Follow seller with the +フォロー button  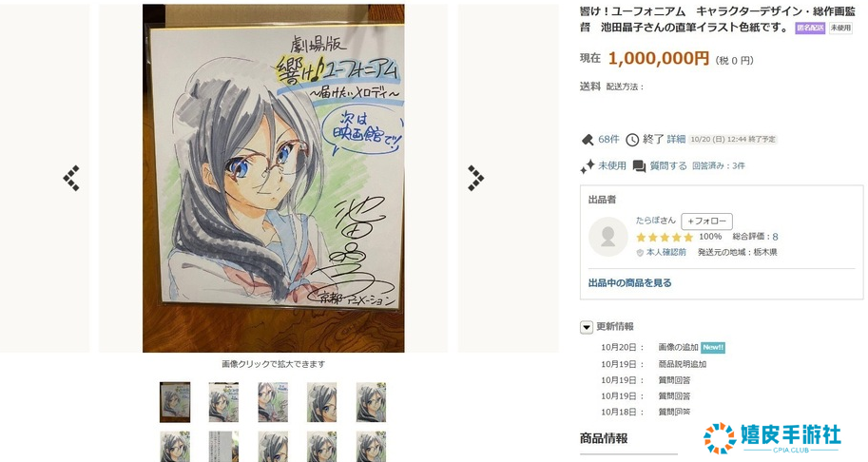tap(707, 221)
